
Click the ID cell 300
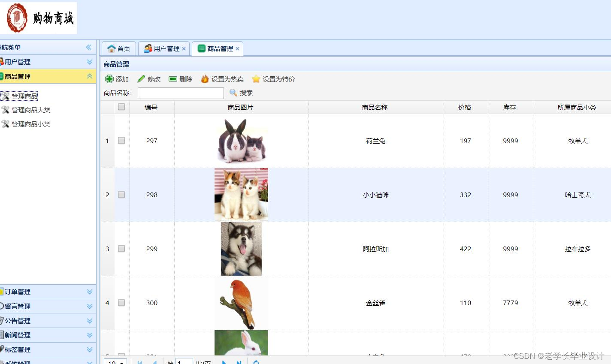(152, 303)
